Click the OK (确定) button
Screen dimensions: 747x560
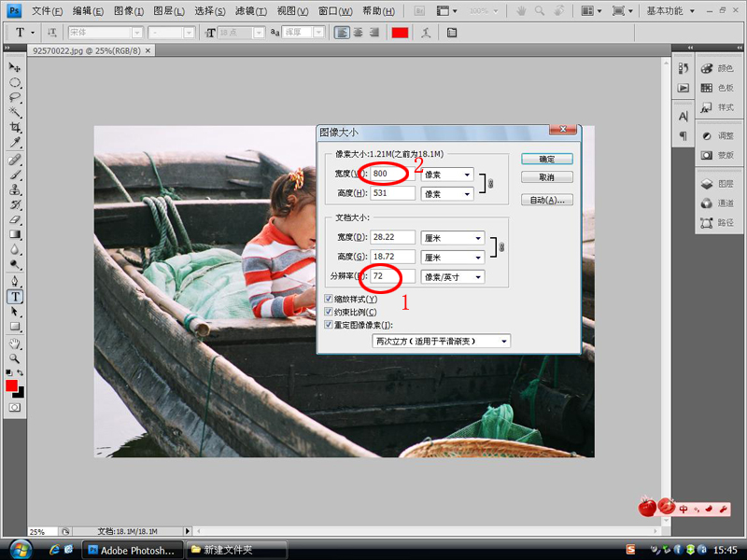point(545,159)
